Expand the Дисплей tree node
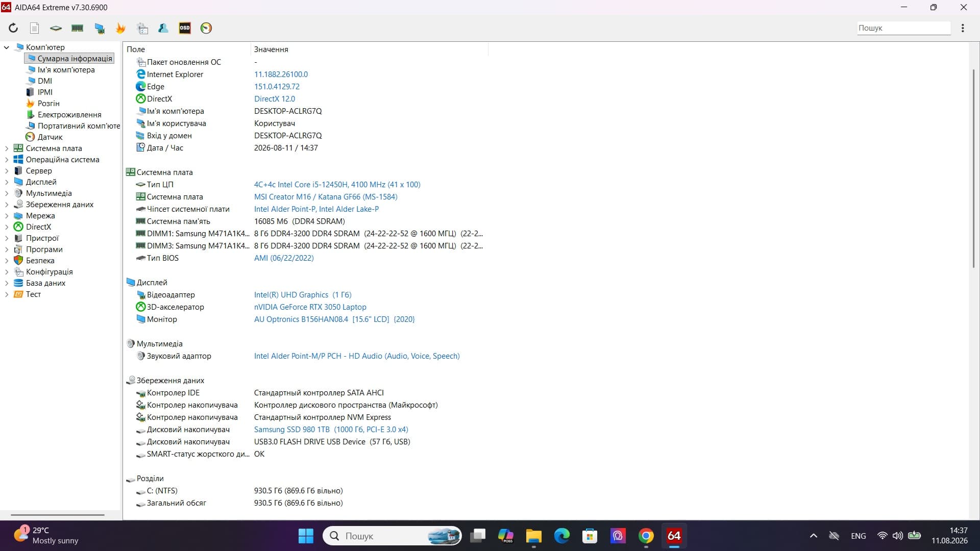This screenshot has height=551, width=980. pyautogui.click(x=7, y=182)
